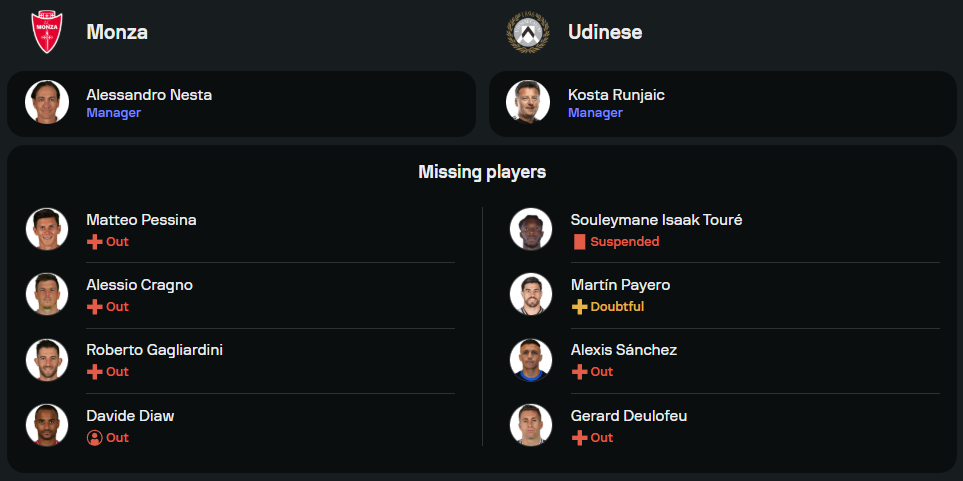
Task: Click the red card icon for Souleymane Isaak Touré
Action: coord(579,242)
